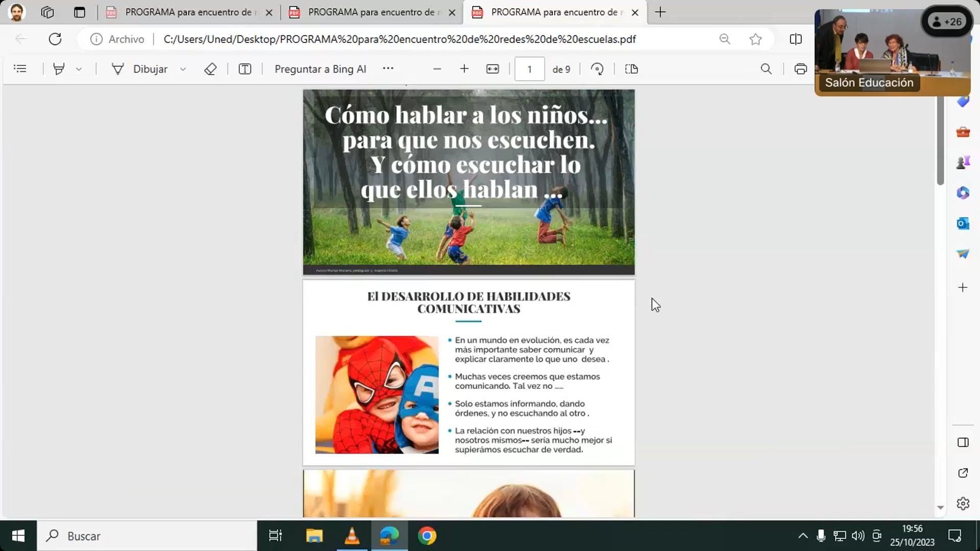Open the PDF search magnifier
The height and width of the screenshot is (551, 980).
(x=766, y=69)
